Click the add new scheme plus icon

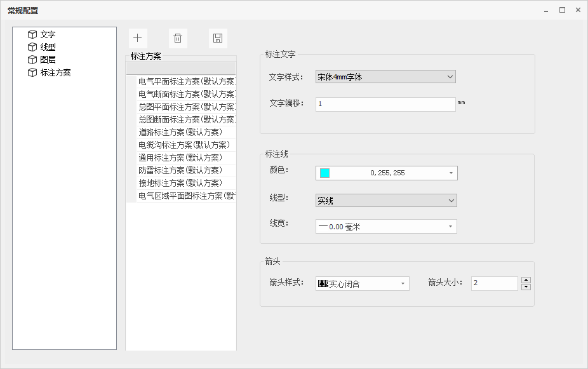pyautogui.click(x=137, y=38)
